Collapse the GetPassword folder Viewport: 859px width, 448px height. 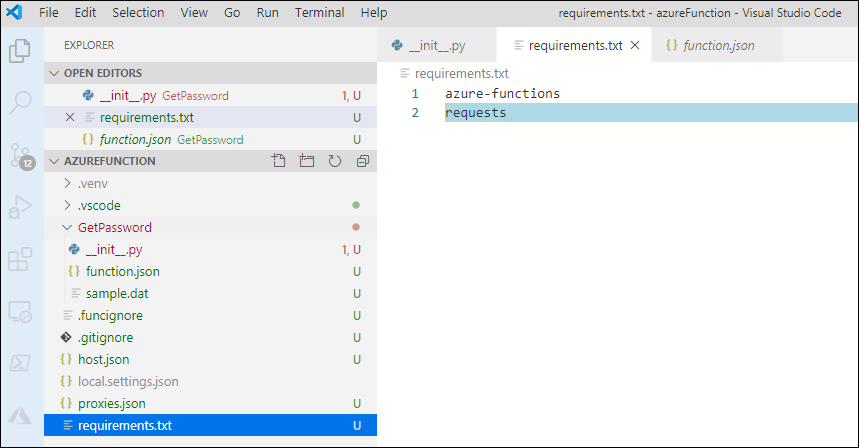[x=67, y=227]
